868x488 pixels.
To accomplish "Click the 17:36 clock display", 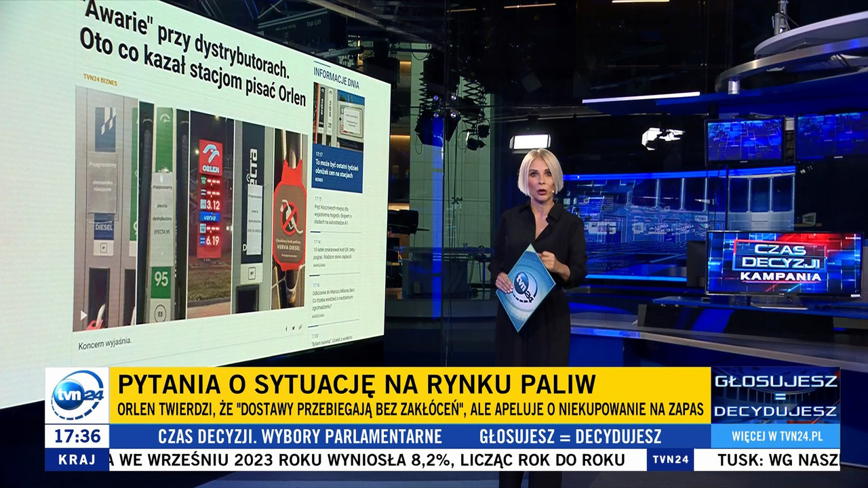I will [x=77, y=435].
